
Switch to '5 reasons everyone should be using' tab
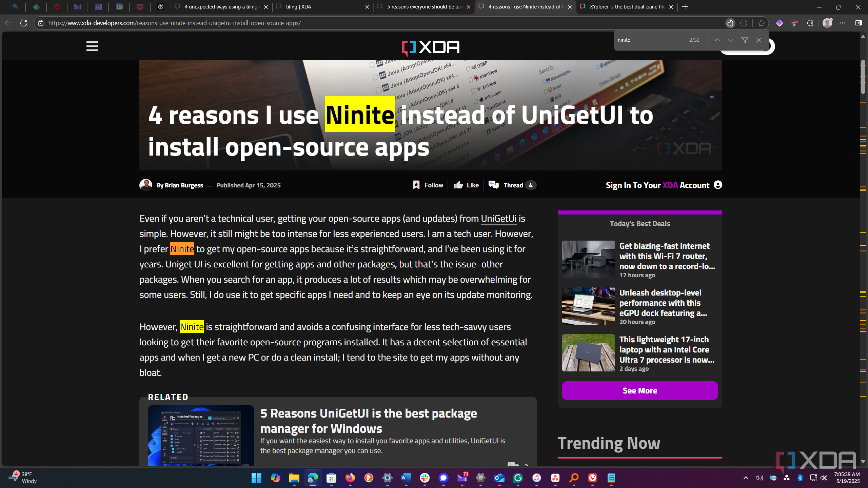pos(424,7)
